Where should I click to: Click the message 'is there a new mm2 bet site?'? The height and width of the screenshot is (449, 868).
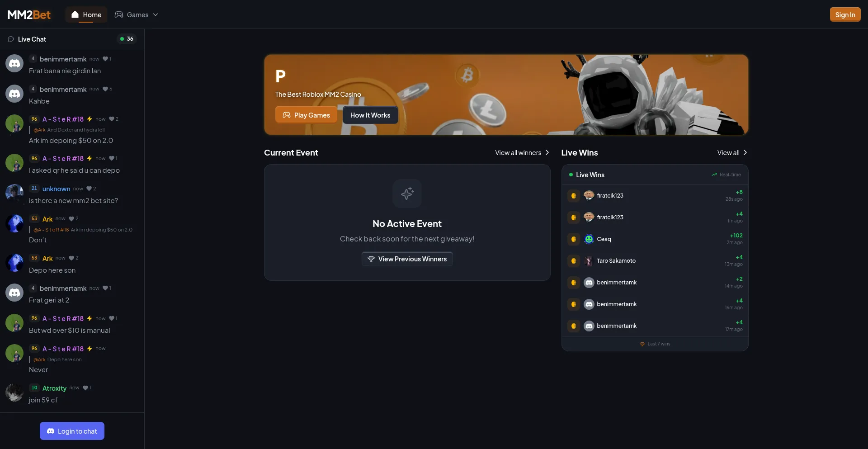pyautogui.click(x=74, y=201)
